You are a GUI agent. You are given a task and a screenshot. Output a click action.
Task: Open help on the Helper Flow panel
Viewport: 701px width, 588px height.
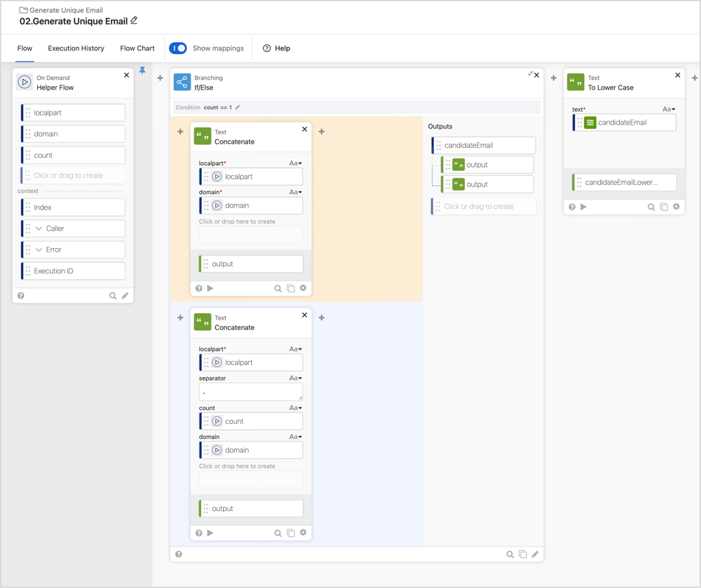20,296
